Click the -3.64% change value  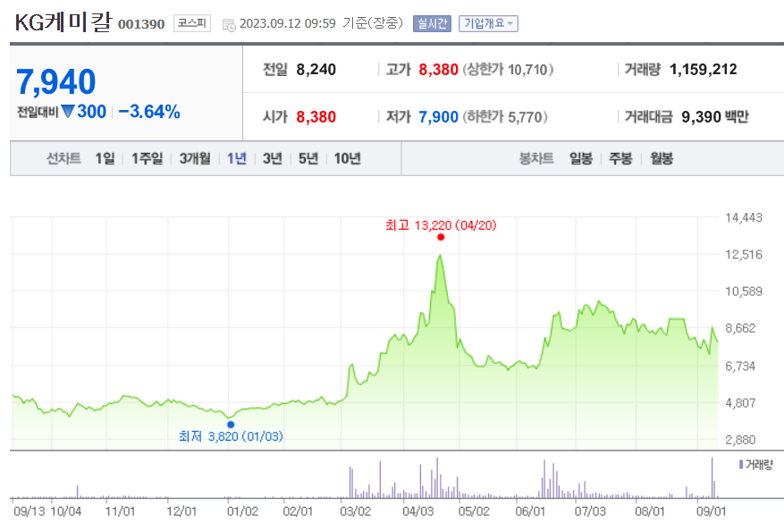[x=149, y=112]
